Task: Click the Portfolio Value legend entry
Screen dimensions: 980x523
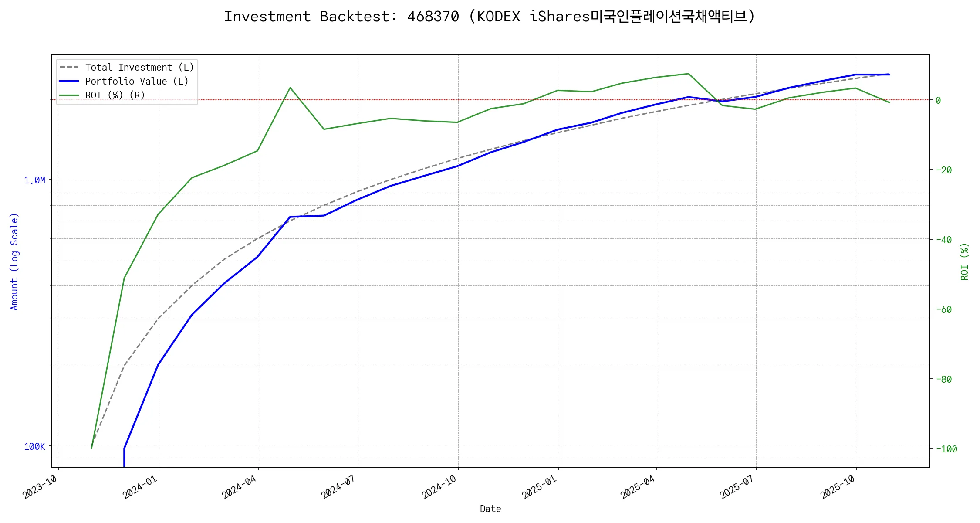Action: (137, 82)
